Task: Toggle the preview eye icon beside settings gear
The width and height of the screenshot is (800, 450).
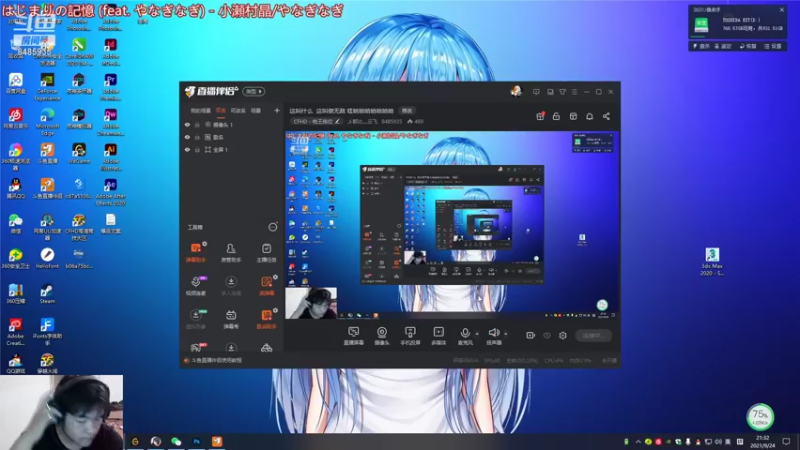Action: [x=547, y=335]
